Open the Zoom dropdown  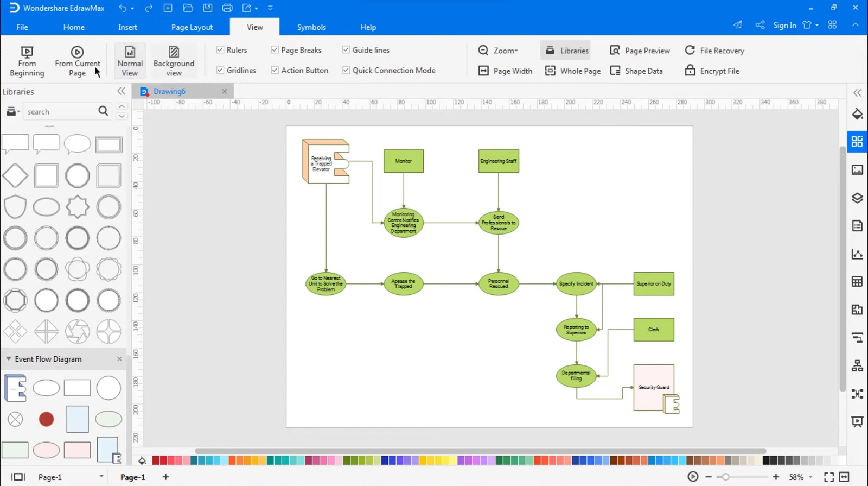pyautogui.click(x=498, y=51)
